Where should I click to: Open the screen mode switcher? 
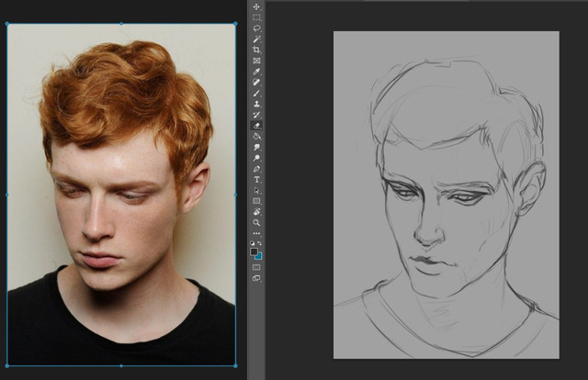256,278
